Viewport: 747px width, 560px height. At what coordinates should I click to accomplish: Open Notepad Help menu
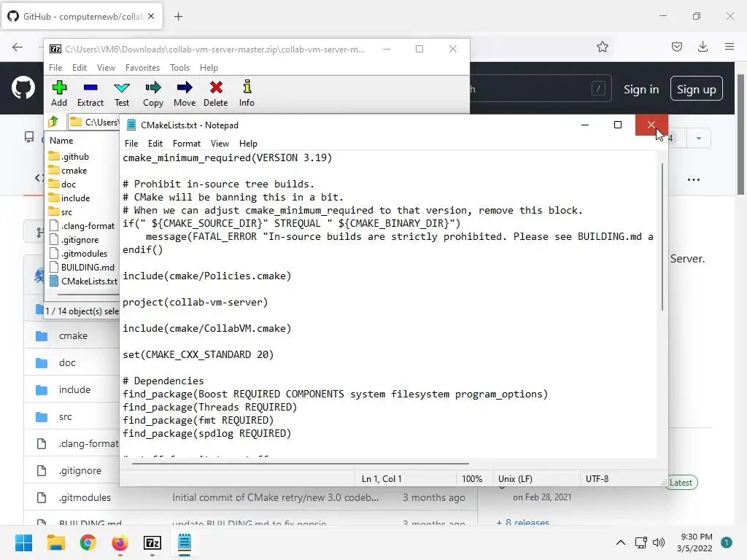(248, 144)
